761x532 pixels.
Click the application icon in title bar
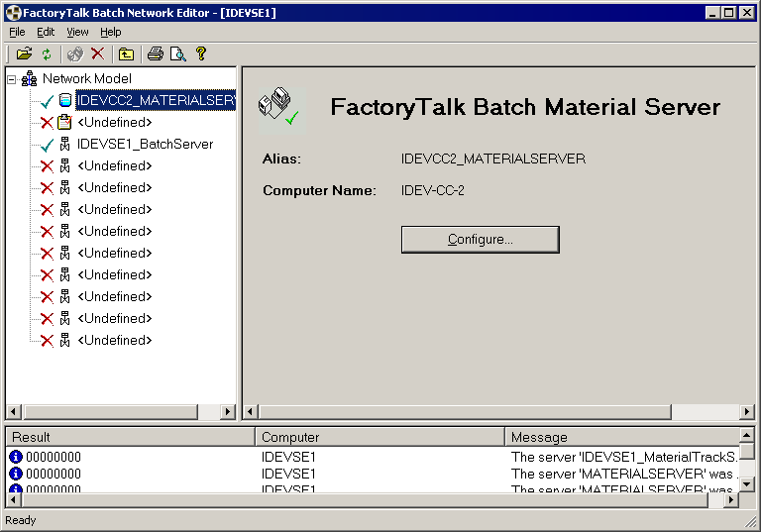point(14,13)
